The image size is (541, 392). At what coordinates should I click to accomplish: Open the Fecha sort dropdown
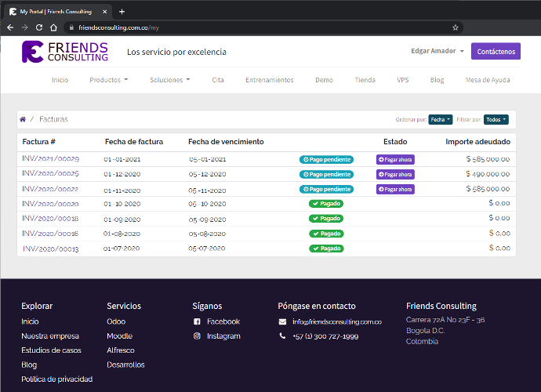[x=441, y=119]
